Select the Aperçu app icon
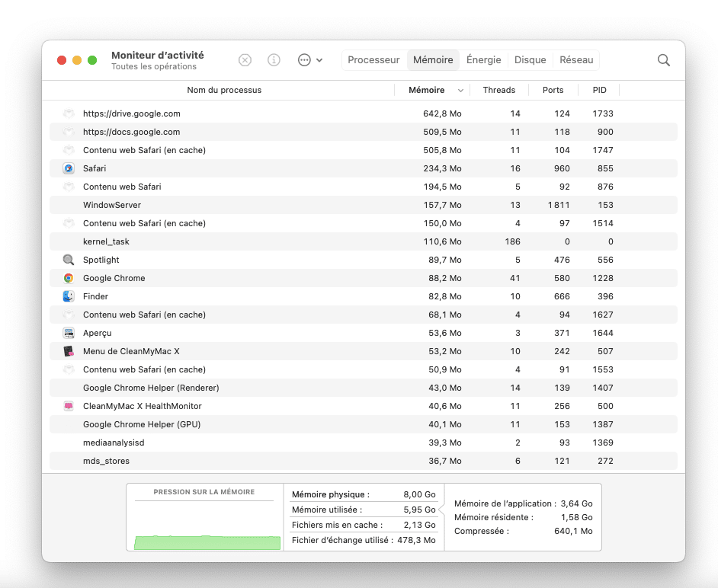The image size is (718, 588). pos(69,333)
